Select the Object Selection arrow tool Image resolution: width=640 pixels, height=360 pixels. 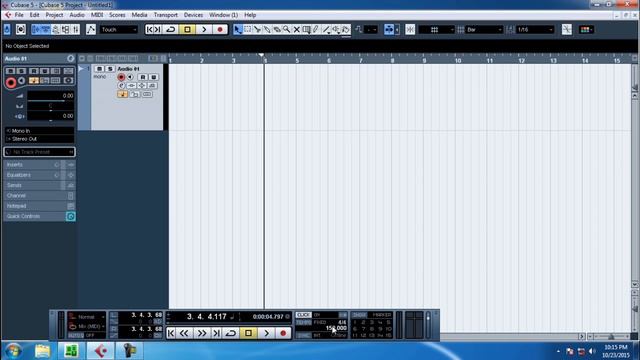point(238,29)
